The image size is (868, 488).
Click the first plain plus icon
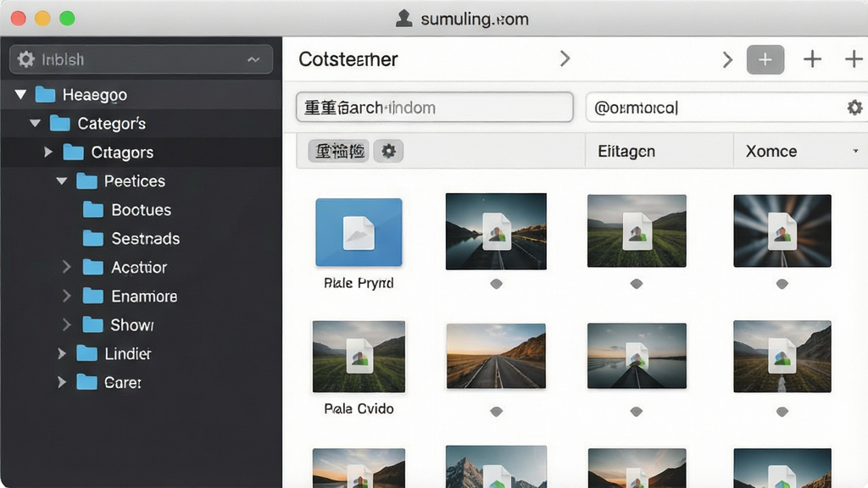click(812, 59)
